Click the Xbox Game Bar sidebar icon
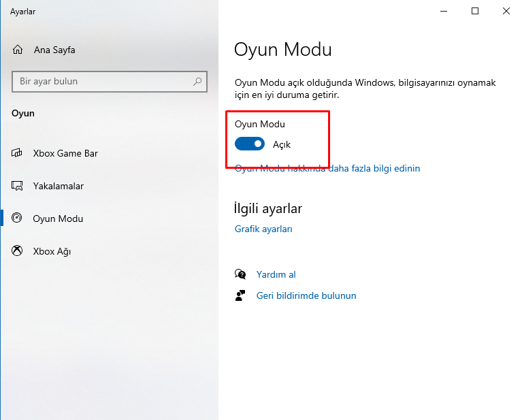 point(17,153)
